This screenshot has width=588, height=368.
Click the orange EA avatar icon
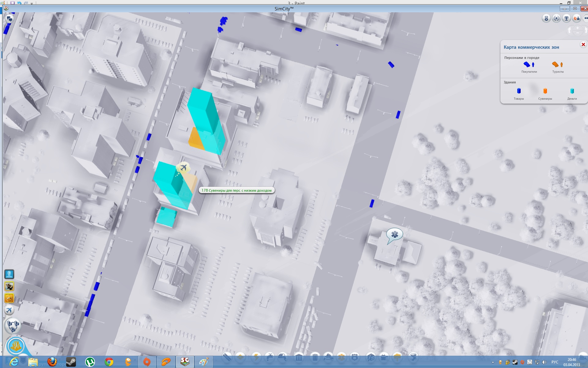point(9,298)
